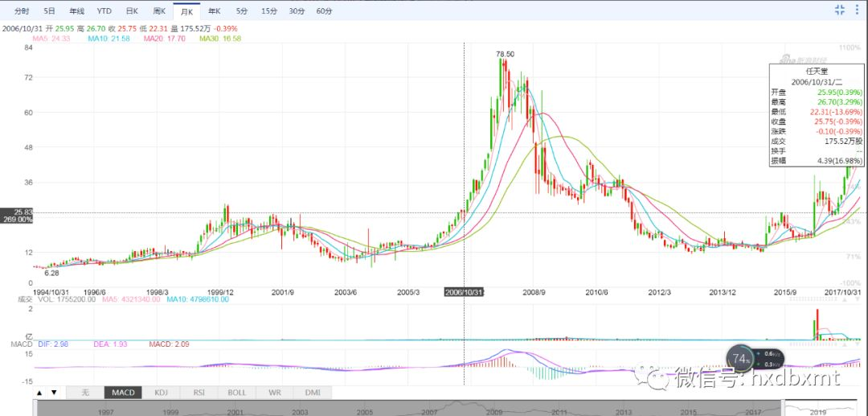Select the 日K daily candlestick tab
Screen dimensions: 868x416
pyautogui.click(x=132, y=11)
